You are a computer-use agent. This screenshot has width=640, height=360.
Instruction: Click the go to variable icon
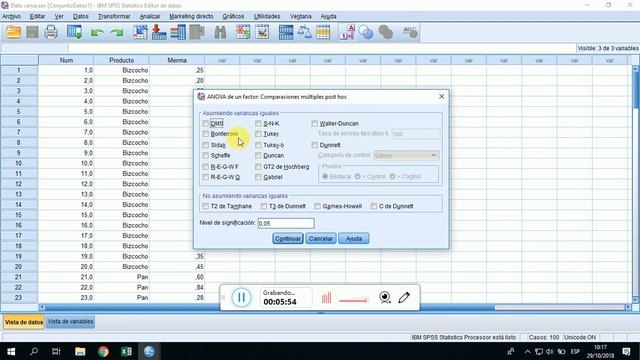coord(159,32)
